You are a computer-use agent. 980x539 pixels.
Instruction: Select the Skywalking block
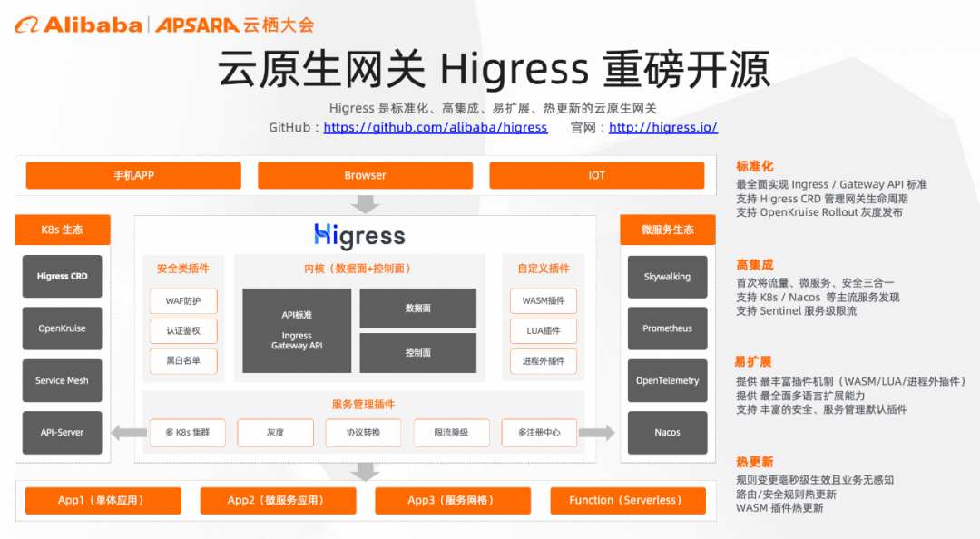[668, 277]
